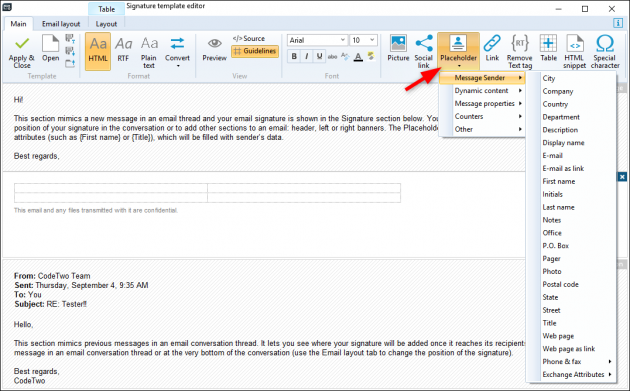This screenshot has height=391, width=630.
Task: Insert a Table
Action: pos(548,49)
